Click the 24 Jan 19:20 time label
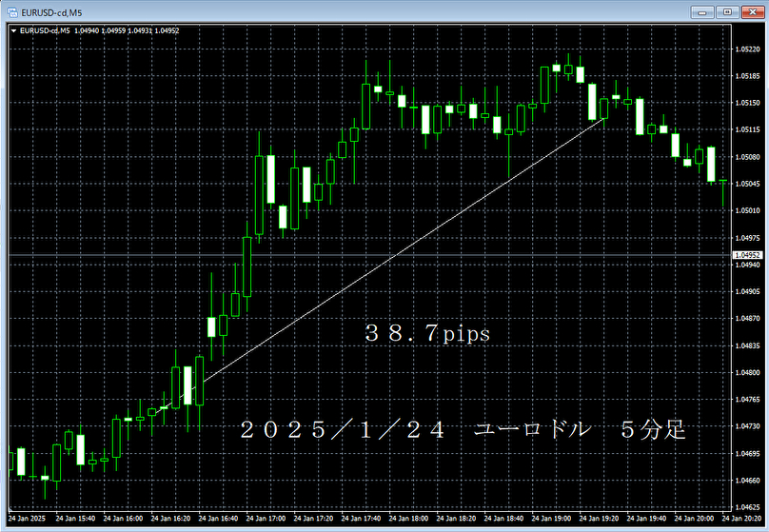Screen dimensions: 769x532 pos(599,519)
